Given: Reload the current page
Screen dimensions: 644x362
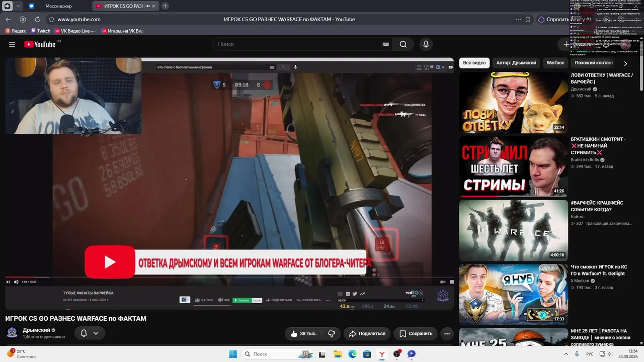Looking at the screenshot, I should pos(37,20).
